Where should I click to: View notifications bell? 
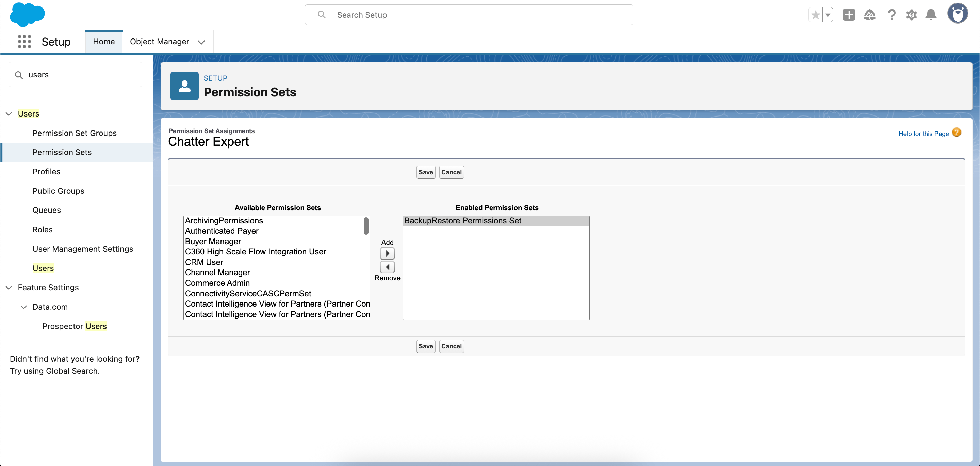coord(931,15)
